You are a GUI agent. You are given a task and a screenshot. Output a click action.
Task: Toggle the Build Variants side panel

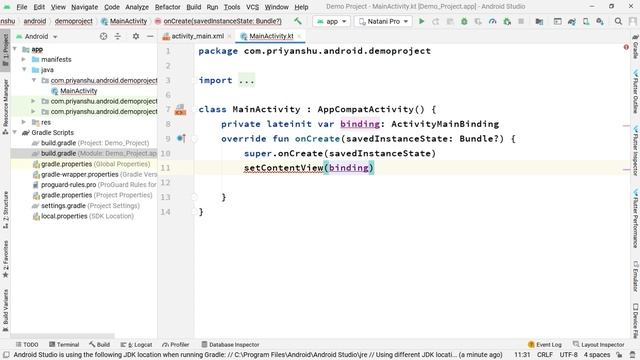coord(5,310)
